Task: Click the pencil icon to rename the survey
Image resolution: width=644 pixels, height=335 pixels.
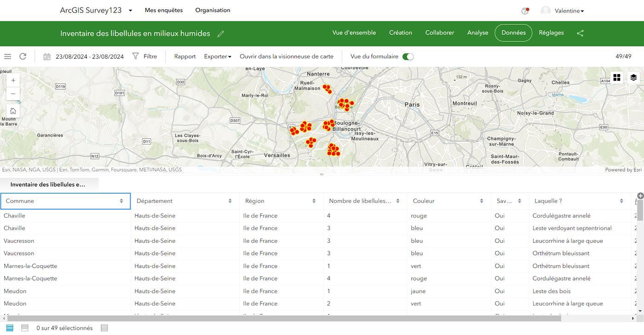Action: (x=221, y=34)
